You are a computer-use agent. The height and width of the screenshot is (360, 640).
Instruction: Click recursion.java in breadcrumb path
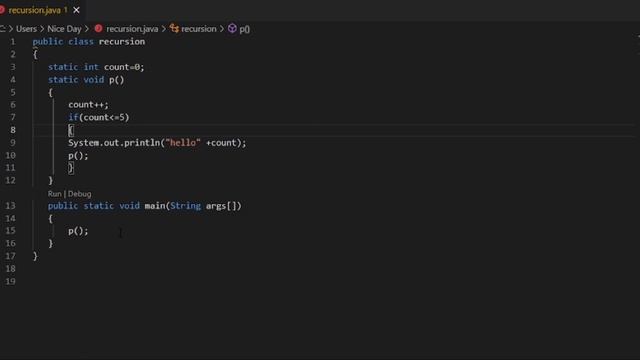click(x=132, y=29)
